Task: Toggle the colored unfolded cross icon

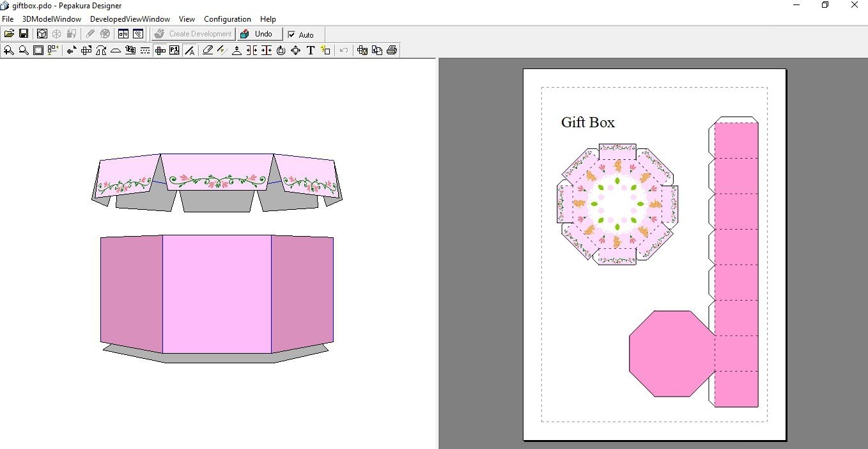Action: [160, 50]
